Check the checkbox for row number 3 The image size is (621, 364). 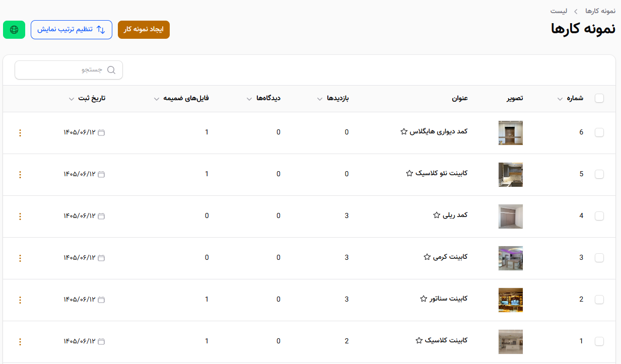pos(599,258)
